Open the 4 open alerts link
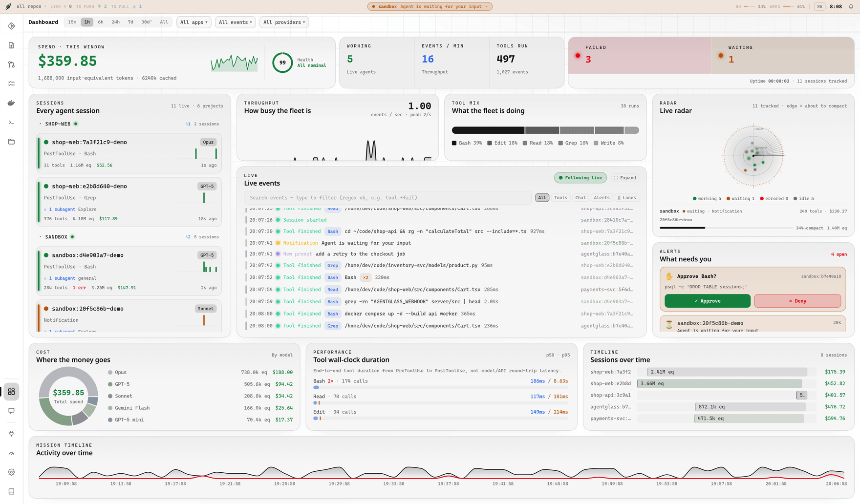Viewport: 860px width, 504px height. tap(838, 254)
